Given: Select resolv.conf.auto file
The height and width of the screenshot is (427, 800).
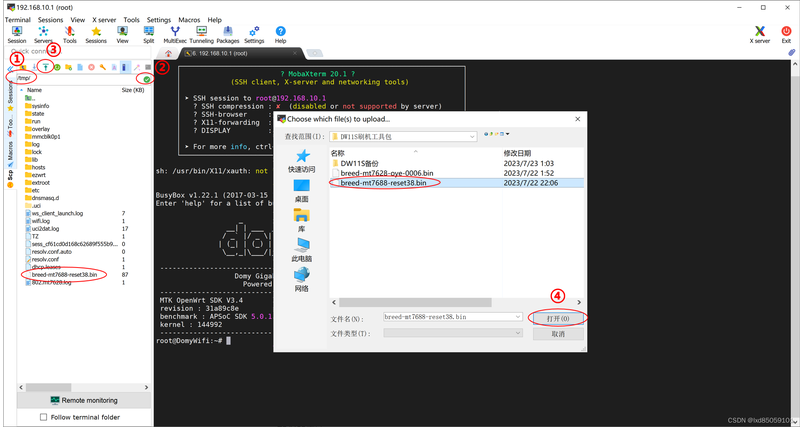Looking at the screenshot, I should pos(48,252).
